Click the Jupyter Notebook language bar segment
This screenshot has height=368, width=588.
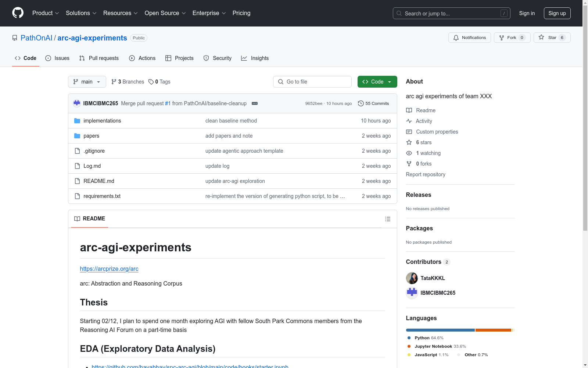[x=493, y=330]
